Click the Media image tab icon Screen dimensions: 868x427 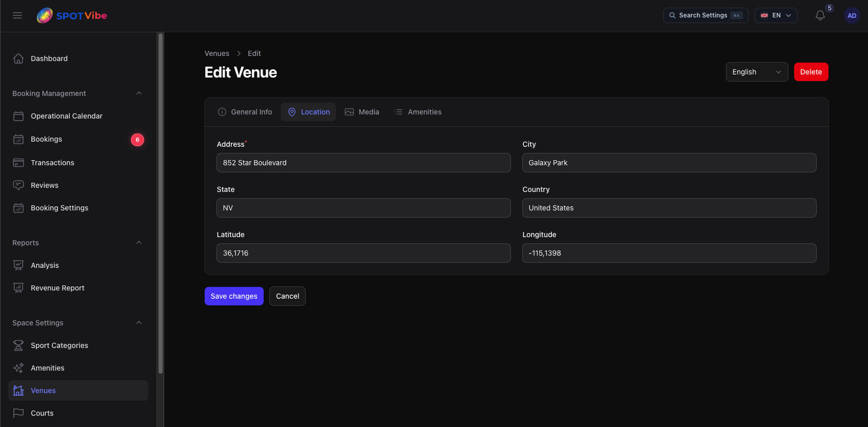(x=349, y=112)
